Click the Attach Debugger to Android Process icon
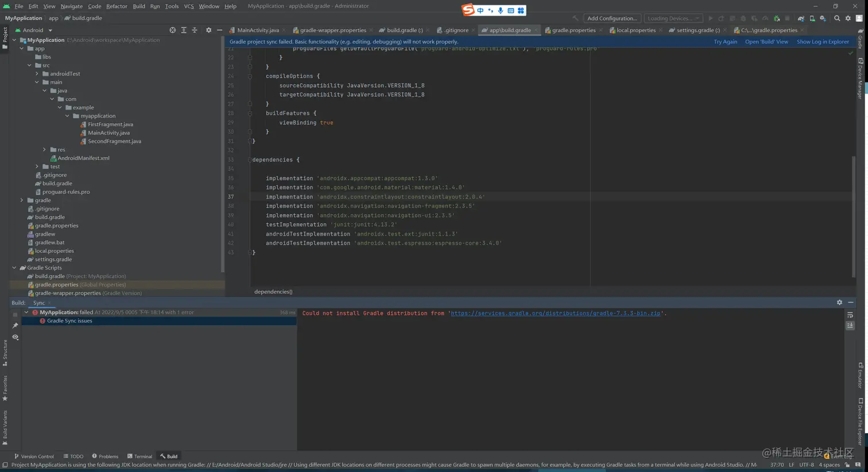Viewport: 868px width, 472px height. 777,18
